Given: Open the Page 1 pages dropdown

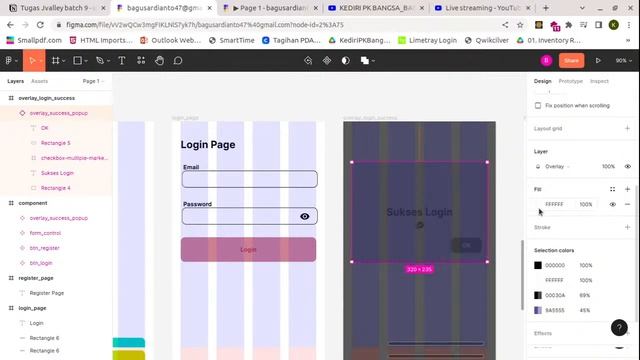Looking at the screenshot, I should tap(93, 81).
